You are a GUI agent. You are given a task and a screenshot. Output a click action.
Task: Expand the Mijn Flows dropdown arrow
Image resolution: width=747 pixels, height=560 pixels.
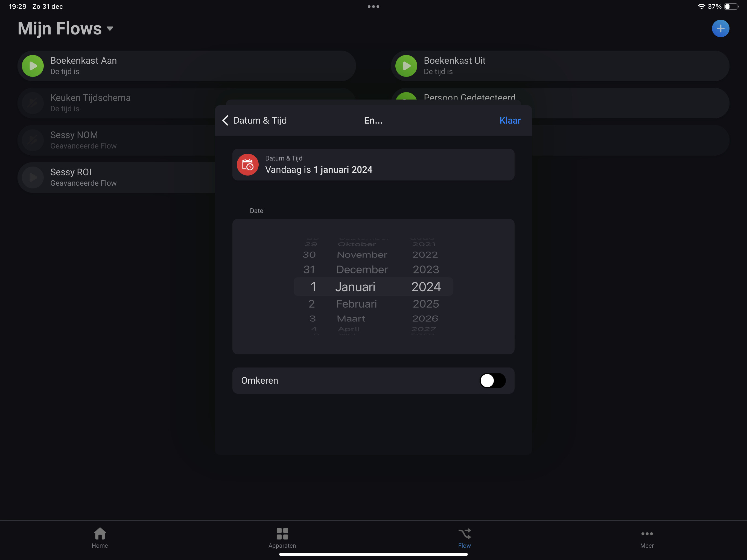click(110, 29)
